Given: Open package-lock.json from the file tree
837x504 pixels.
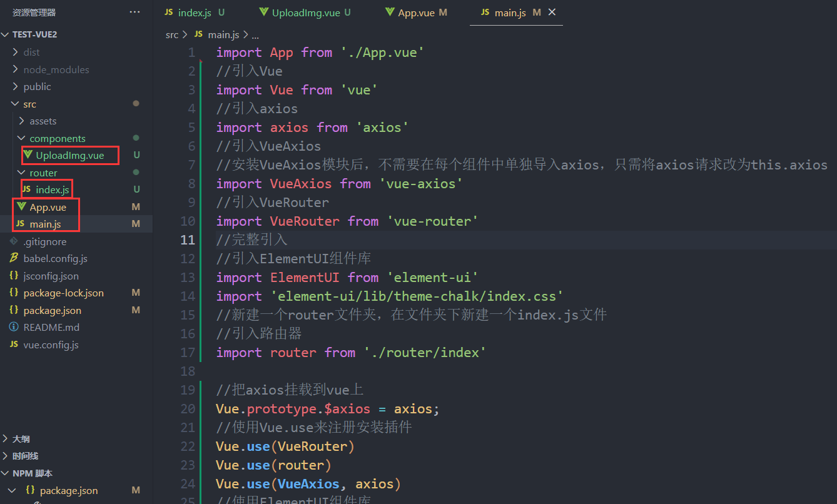Looking at the screenshot, I should coord(63,293).
